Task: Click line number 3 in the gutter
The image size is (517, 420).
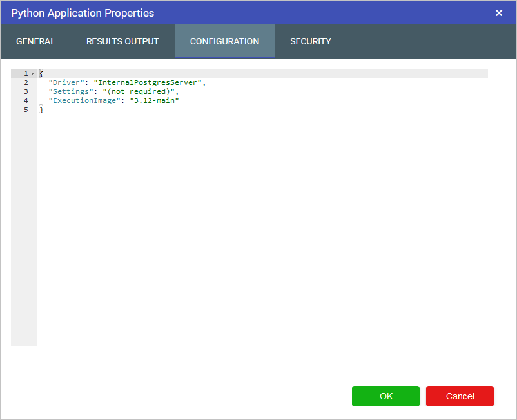Action: 26,91
